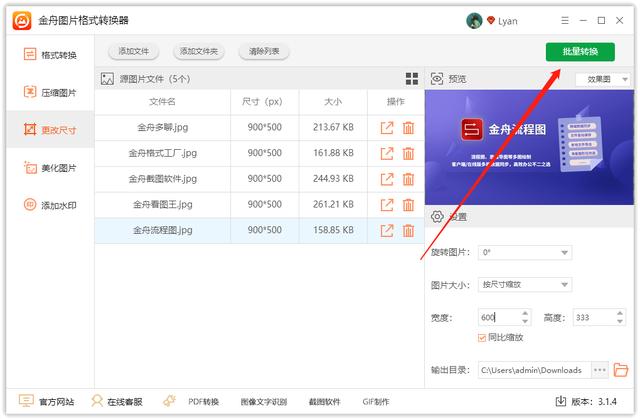Browse output directory with three-dots button
The width and height of the screenshot is (640, 420).
600,370
